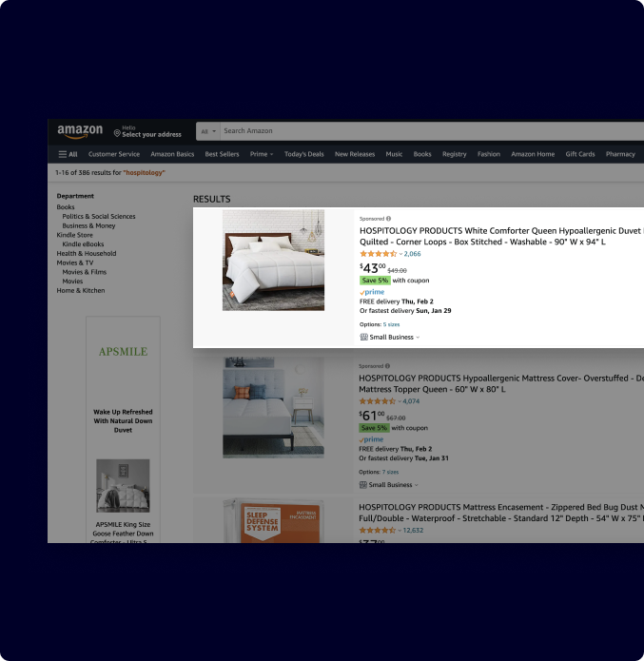Clip the Save 5% coupon on the comforter
The width and height of the screenshot is (644, 661).
click(x=375, y=281)
